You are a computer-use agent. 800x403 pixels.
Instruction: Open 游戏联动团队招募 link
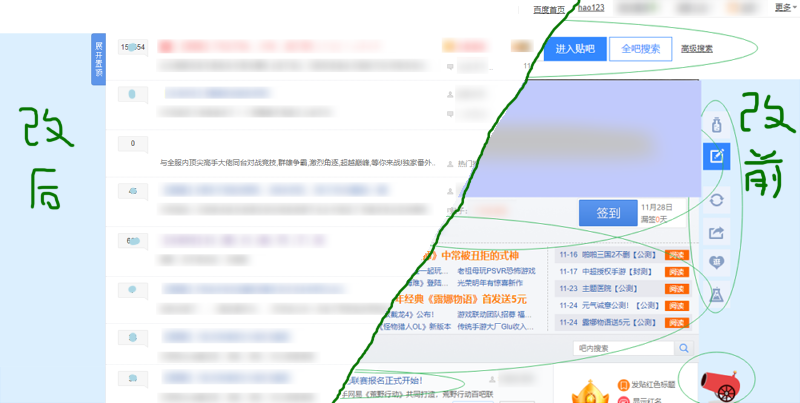[x=494, y=315]
